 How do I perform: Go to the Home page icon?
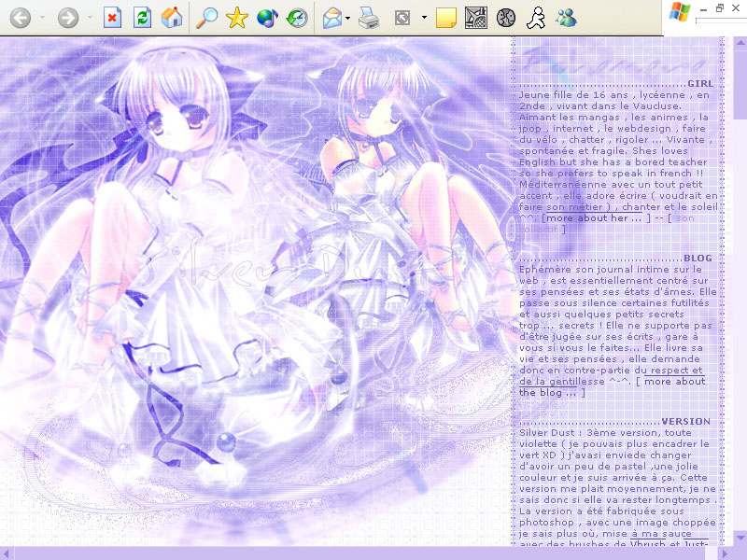click(172, 18)
